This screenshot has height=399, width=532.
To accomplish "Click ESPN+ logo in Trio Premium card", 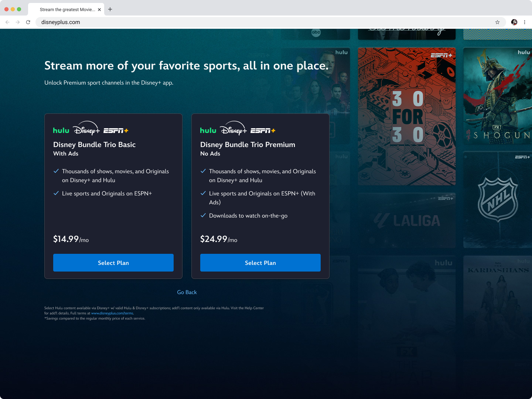I will pos(263,130).
